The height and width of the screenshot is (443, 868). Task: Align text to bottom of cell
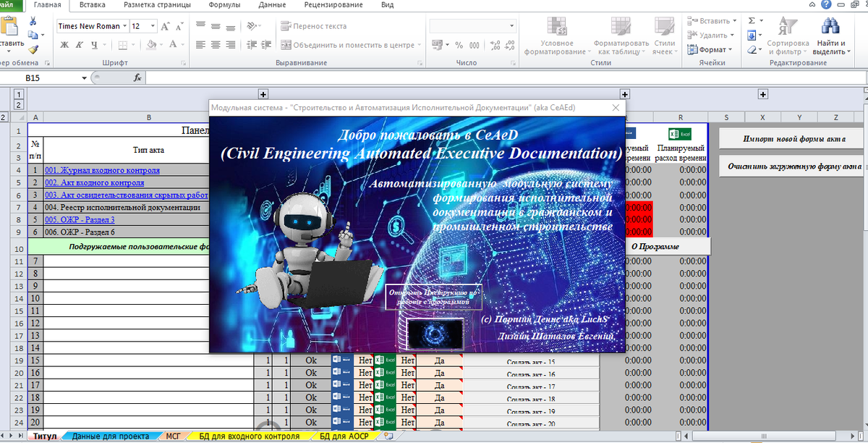[x=231, y=26]
